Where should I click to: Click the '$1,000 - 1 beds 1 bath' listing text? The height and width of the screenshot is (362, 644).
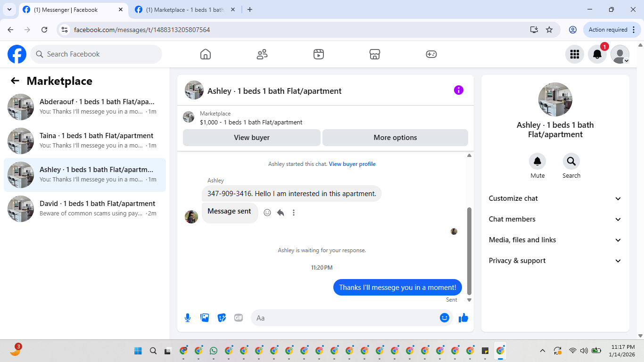251,123
